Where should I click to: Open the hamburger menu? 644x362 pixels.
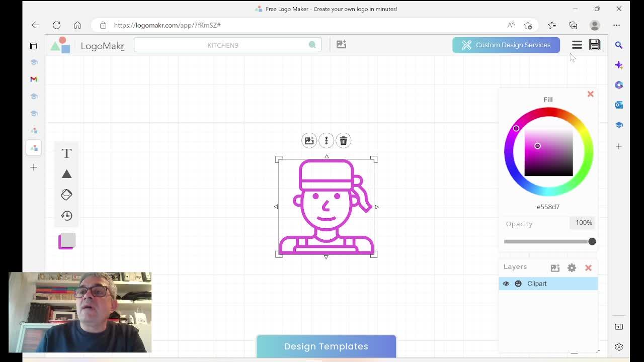(x=577, y=45)
